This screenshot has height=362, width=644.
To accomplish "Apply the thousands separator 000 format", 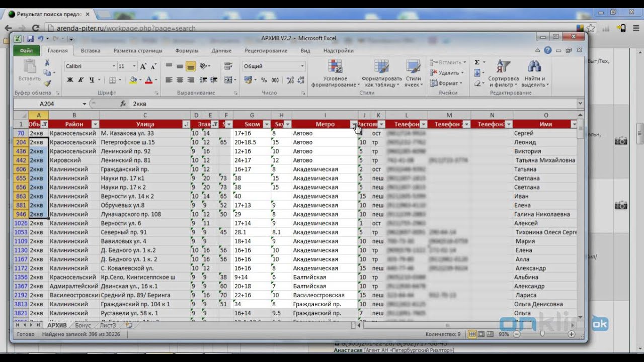I will (275, 80).
